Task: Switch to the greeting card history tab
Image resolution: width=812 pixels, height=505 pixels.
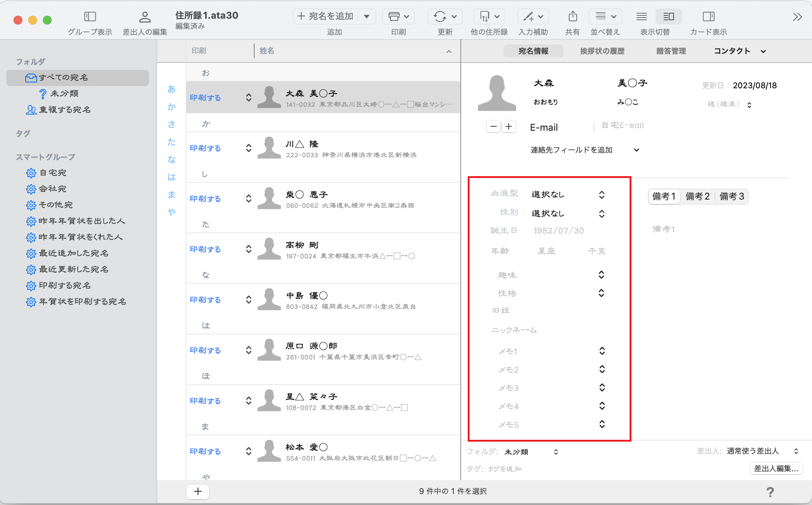Action: click(x=602, y=51)
